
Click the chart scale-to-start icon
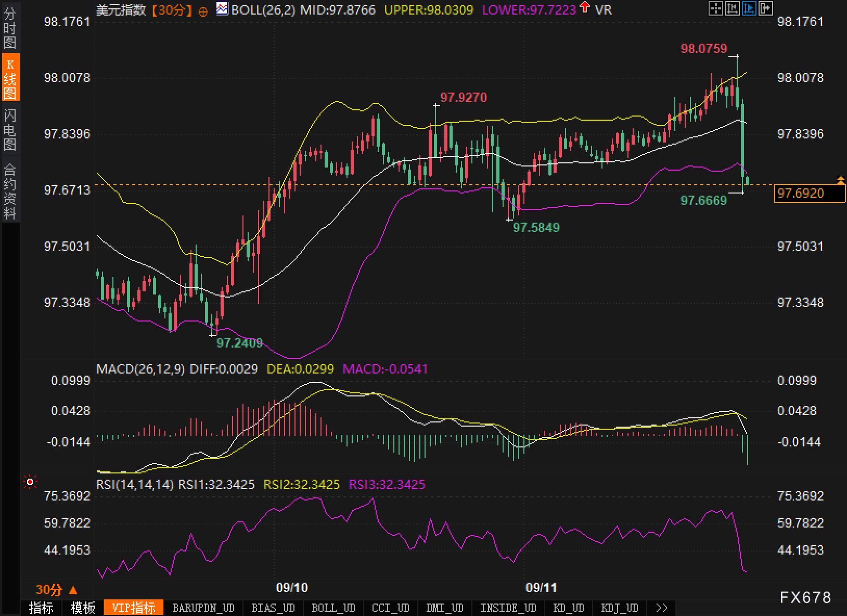[733, 8]
